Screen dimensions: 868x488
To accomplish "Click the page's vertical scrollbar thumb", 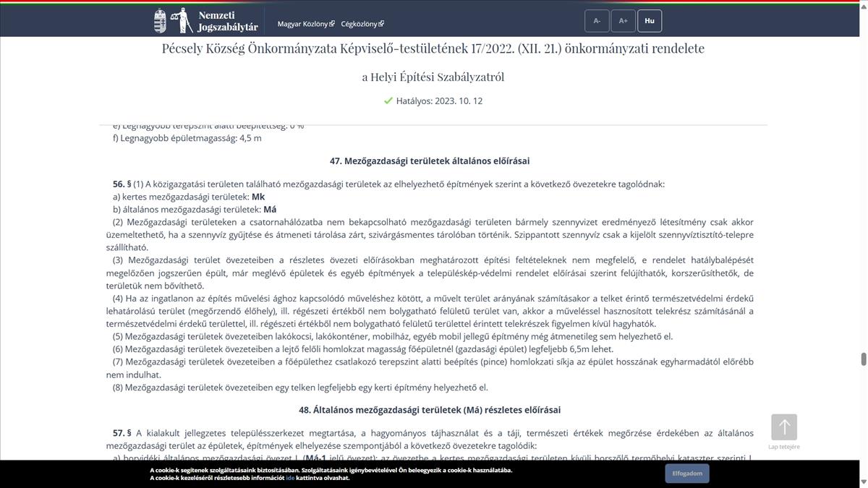I will [863, 359].
